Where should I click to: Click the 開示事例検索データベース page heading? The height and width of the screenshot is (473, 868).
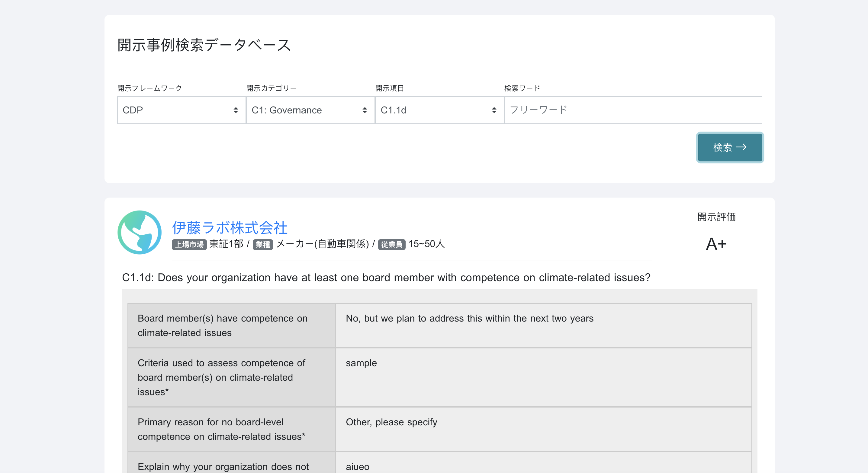tap(204, 45)
